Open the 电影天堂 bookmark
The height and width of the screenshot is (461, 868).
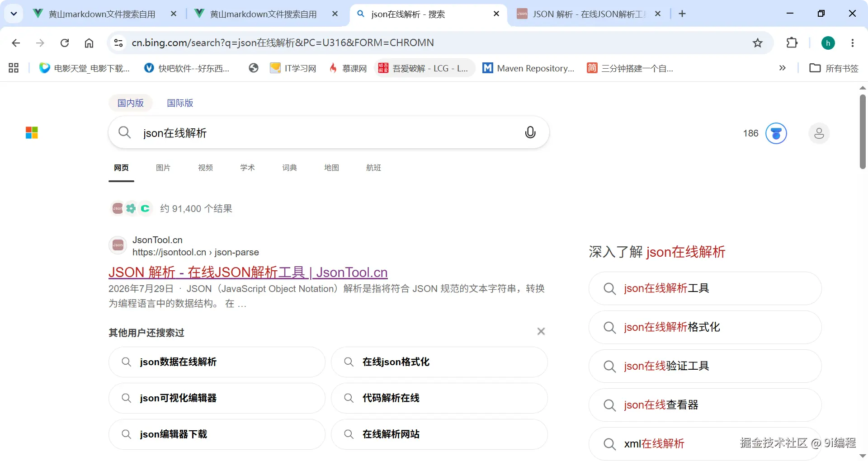pyautogui.click(x=85, y=68)
